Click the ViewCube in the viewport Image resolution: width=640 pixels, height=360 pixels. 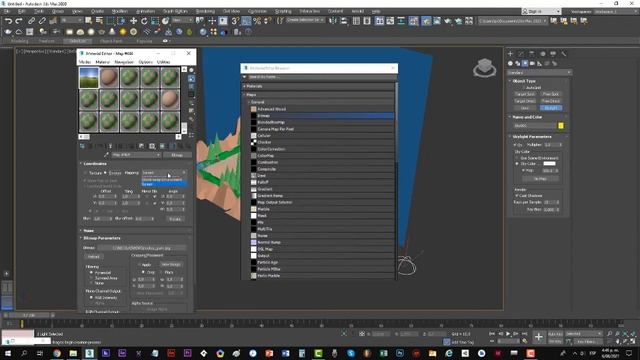pyautogui.click(x=484, y=67)
